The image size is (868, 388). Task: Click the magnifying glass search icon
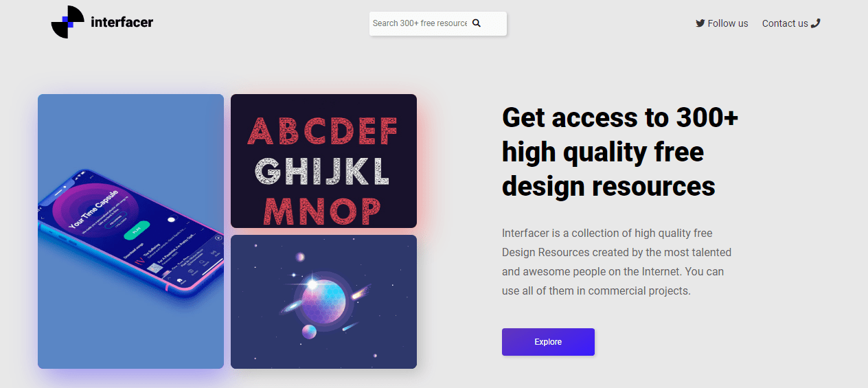pyautogui.click(x=477, y=23)
